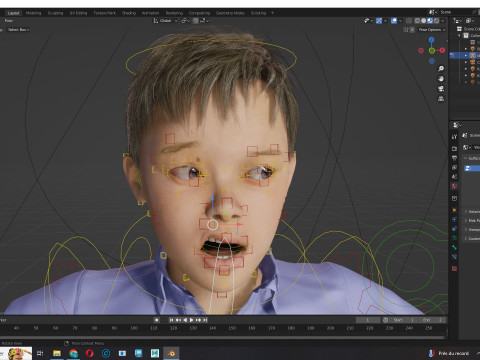
Task: Switch to the Shading workspace tab
Action: click(129, 13)
